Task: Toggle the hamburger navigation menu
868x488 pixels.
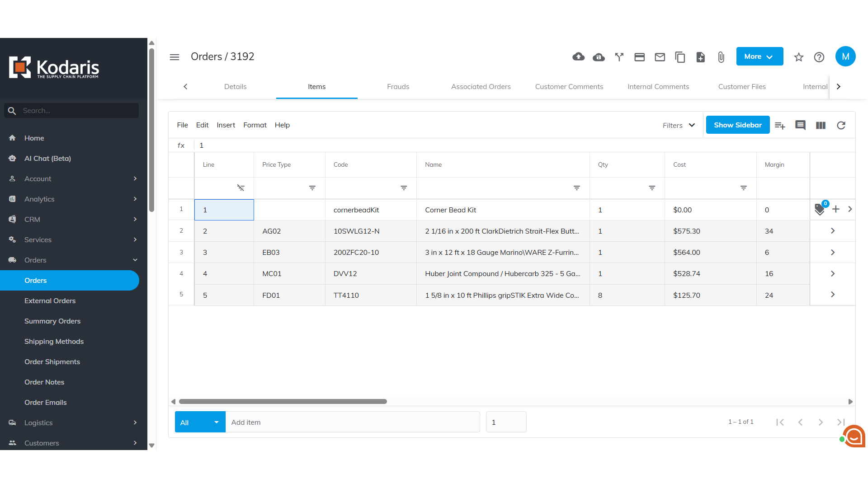Action: click(175, 57)
